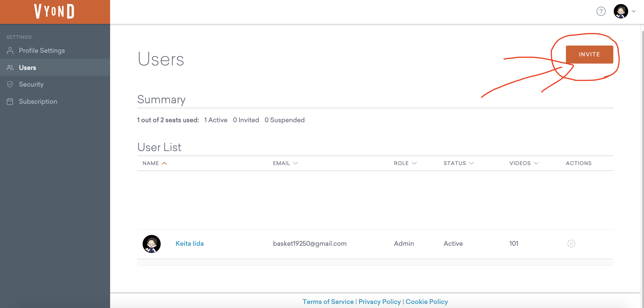
Task: Open Privacy Policy link
Action: (380, 301)
